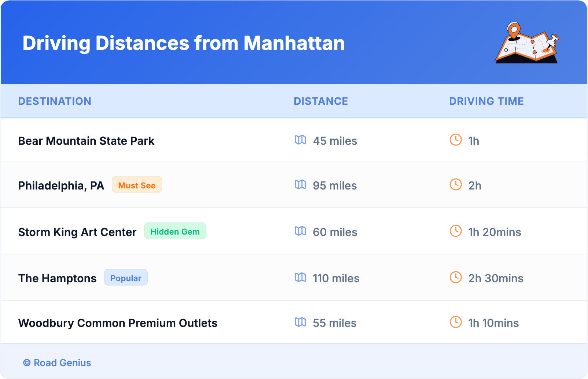This screenshot has height=379, width=588.
Task: Click map icon beside 95 miles
Action: [x=300, y=184]
